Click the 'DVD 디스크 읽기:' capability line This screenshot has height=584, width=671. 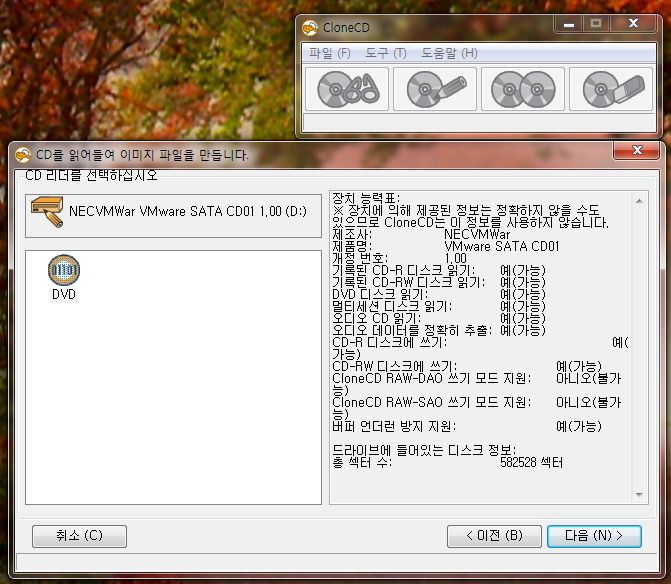coord(439,294)
